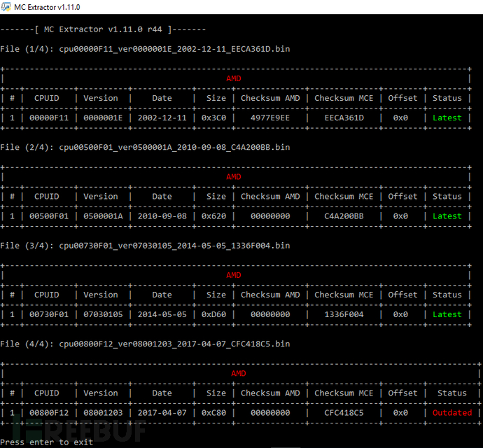Click the red AMD header of the first table
The image size is (483, 448).
tap(234, 78)
